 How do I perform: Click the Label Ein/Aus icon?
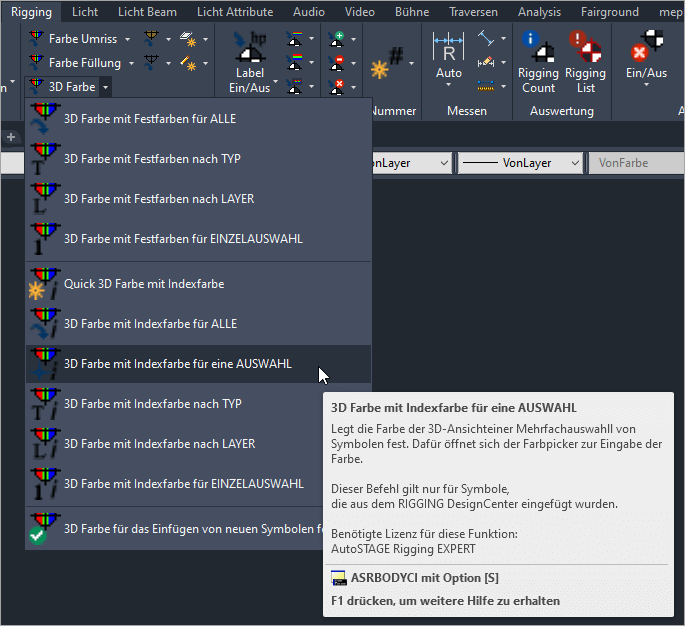(249, 47)
